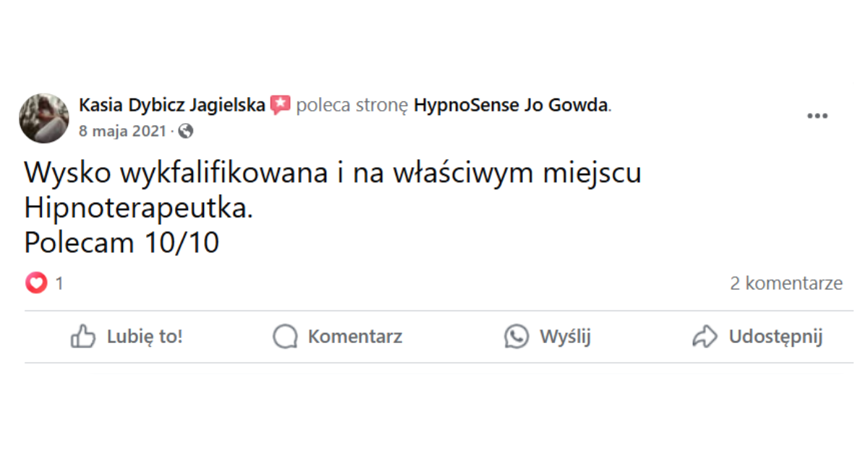Expand the 2 komentarze comments link

[x=786, y=283]
